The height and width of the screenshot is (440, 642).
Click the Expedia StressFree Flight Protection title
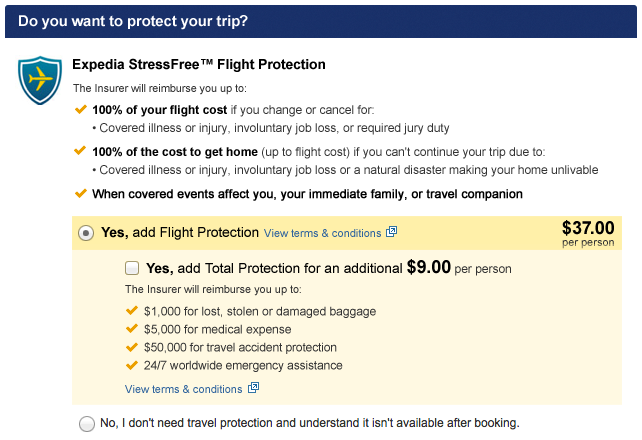pos(199,64)
